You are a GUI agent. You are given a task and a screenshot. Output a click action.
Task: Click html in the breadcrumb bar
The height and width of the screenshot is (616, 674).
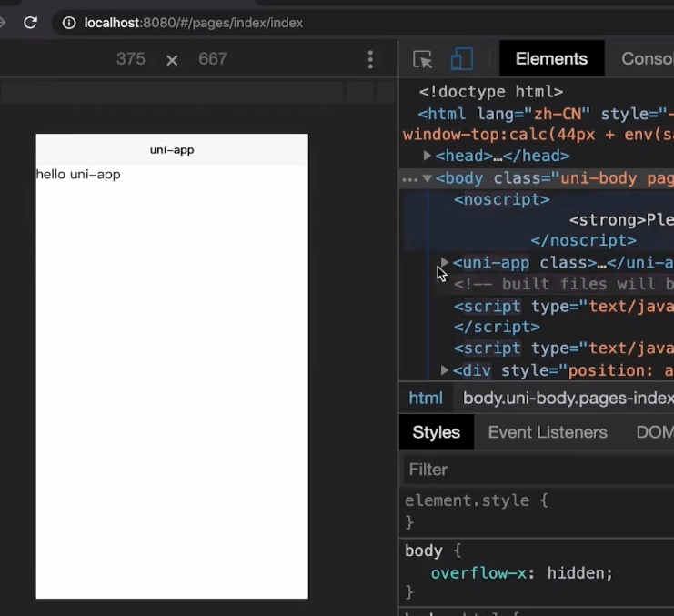[426, 398]
